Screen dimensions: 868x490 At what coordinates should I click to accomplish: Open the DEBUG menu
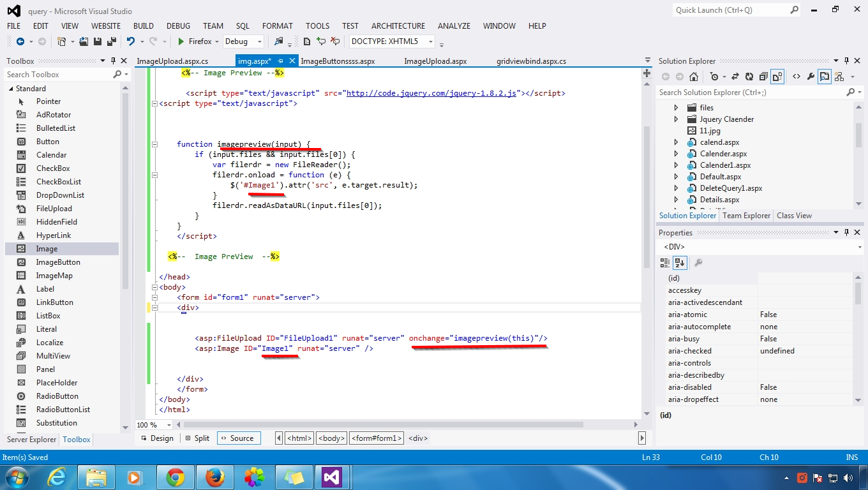[x=178, y=26]
